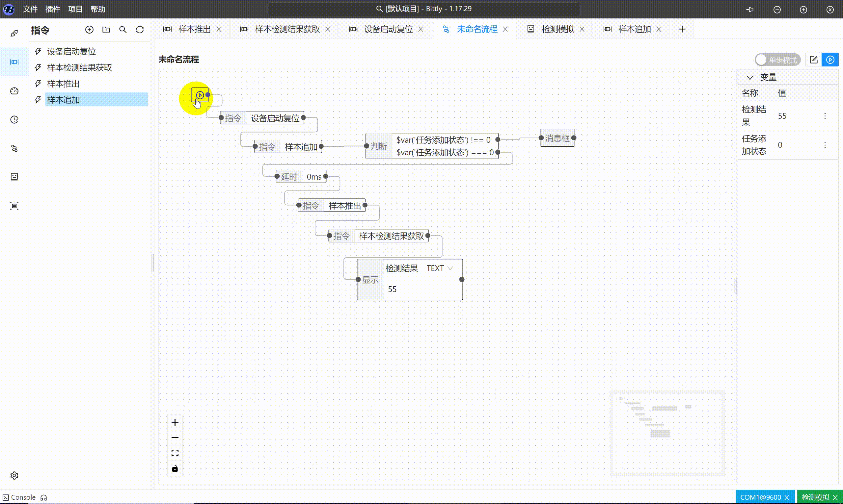Search instructions with magnifier icon
This screenshot has height=504, width=843.
pyautogui.click(x=123, y=30)
